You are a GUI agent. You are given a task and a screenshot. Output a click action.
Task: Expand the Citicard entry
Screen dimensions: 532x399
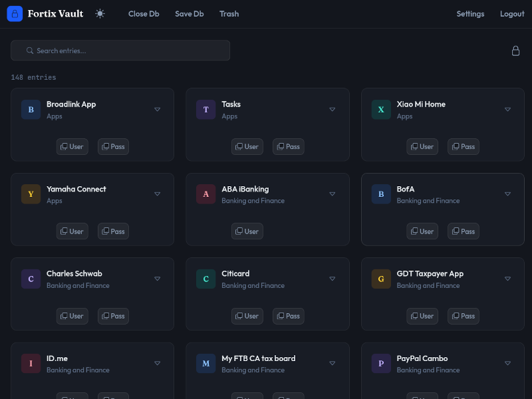click(x=332, y=279)
